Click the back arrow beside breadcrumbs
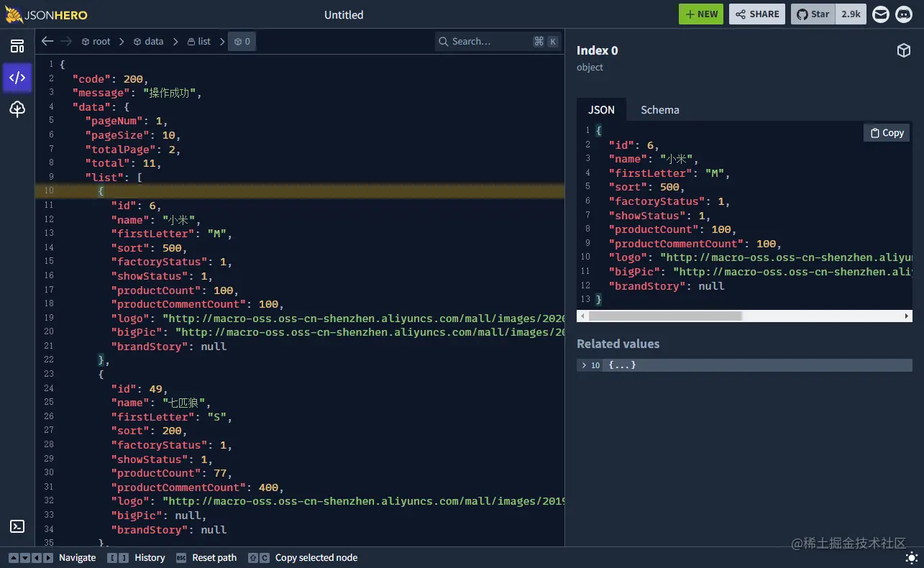This screenshot has height=568, width=924. click(47, 41)
